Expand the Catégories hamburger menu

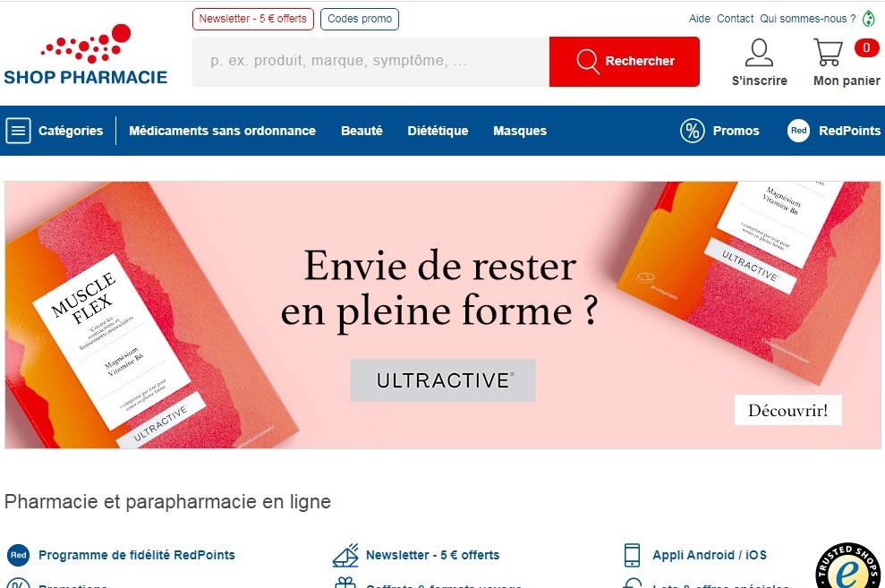19,131
